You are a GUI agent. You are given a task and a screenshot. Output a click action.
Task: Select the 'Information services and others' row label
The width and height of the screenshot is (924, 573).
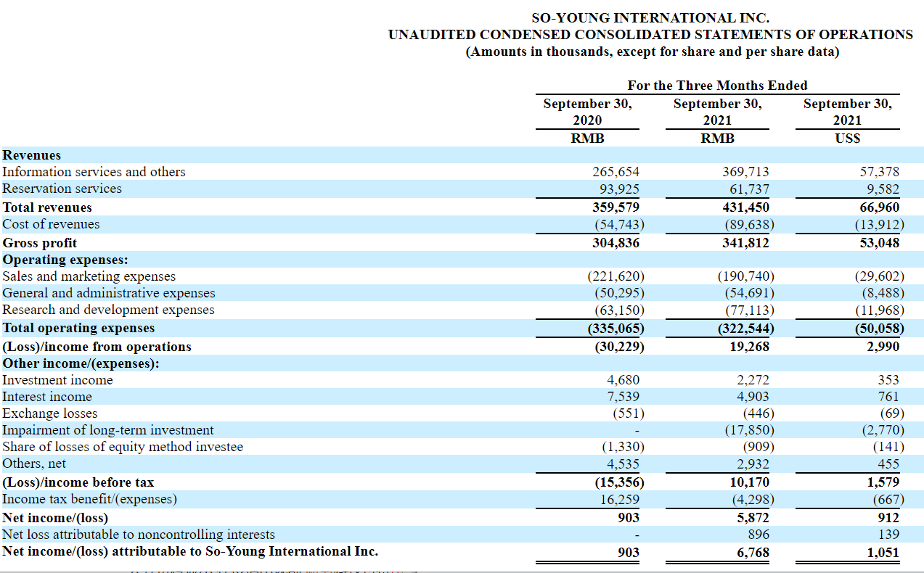(x=94, y=172)
